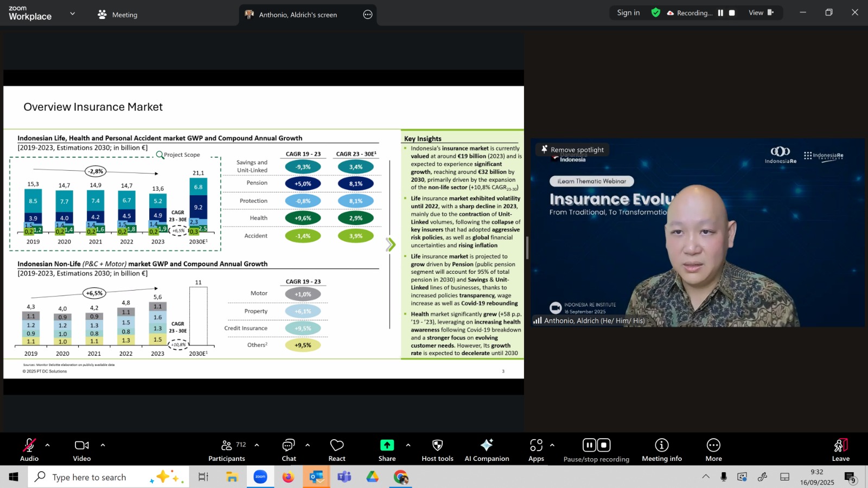The height and width of the screenshot is (488, 868).
Task: Unmute the Audio microphone icon
Action: tap(29, 446)
